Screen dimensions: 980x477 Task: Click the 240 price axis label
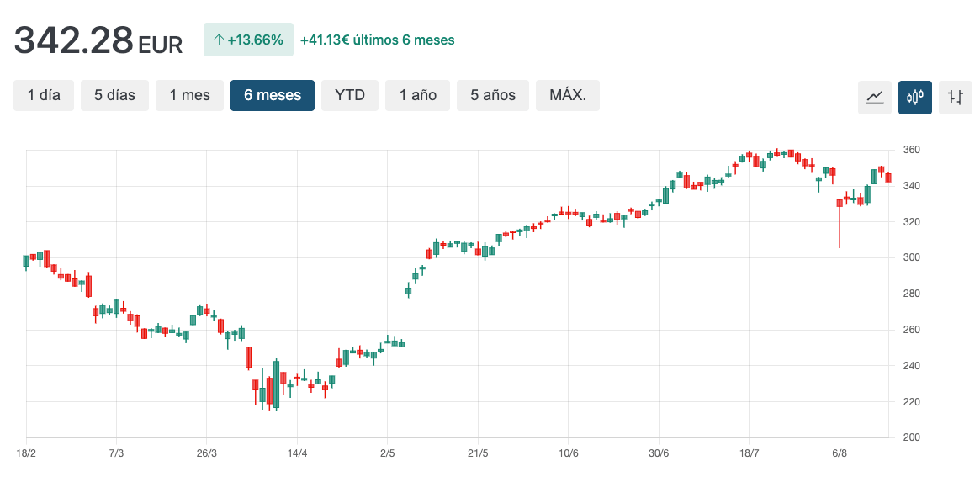pos(911,366)
